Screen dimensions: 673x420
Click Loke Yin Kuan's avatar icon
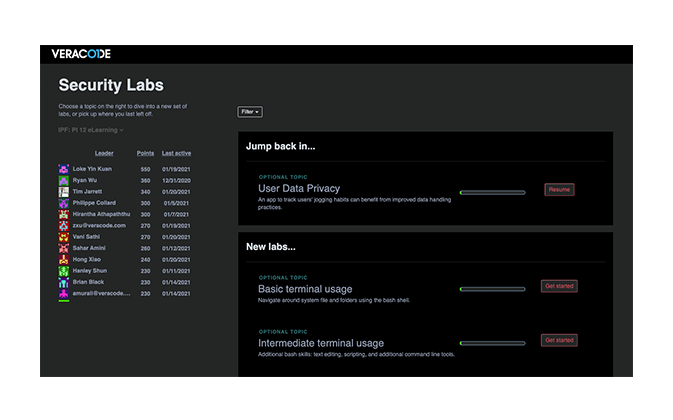(x=64, y=169)
